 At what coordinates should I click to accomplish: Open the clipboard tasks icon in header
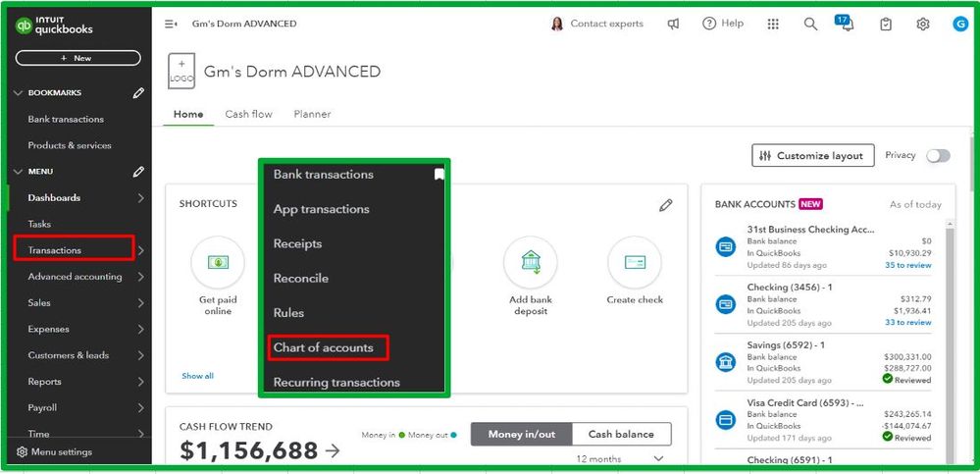click(886, 24)
